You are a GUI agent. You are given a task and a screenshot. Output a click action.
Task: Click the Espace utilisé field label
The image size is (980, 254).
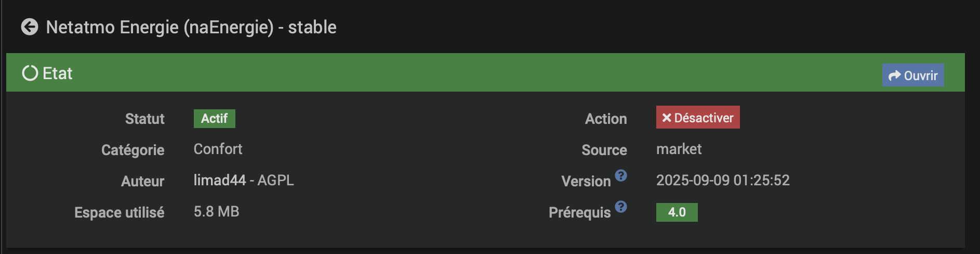(119, 212)
